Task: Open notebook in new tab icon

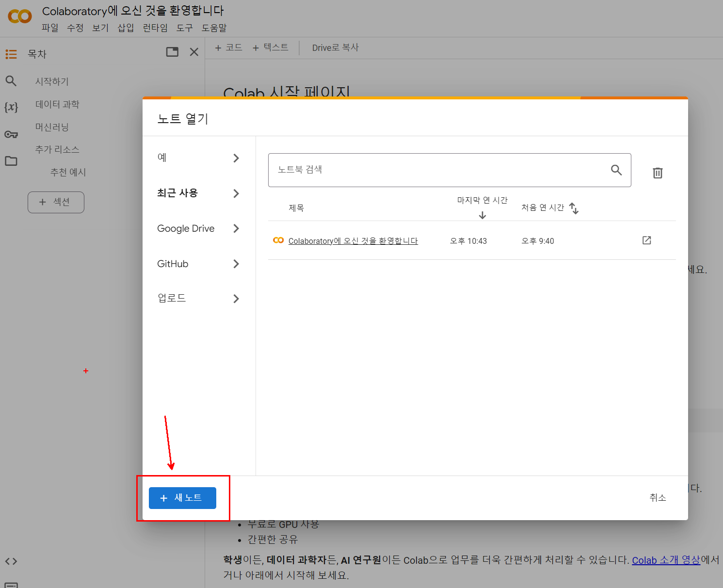Action: [647, 240]
